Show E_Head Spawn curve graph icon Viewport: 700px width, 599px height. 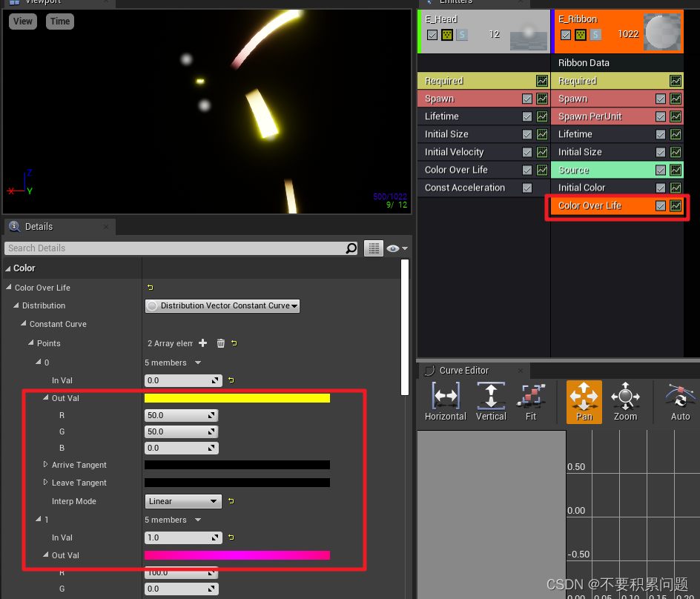tap(542, 99)
